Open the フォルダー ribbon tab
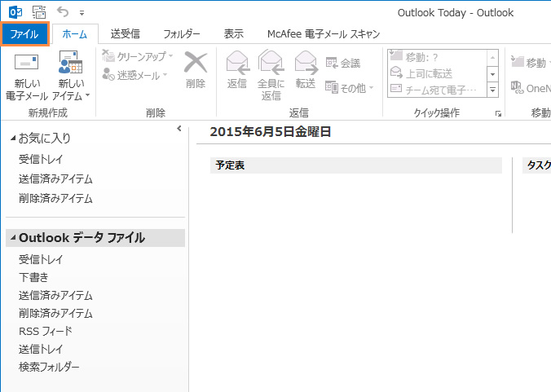Viewport: 551px width, 392px height. 182,34
